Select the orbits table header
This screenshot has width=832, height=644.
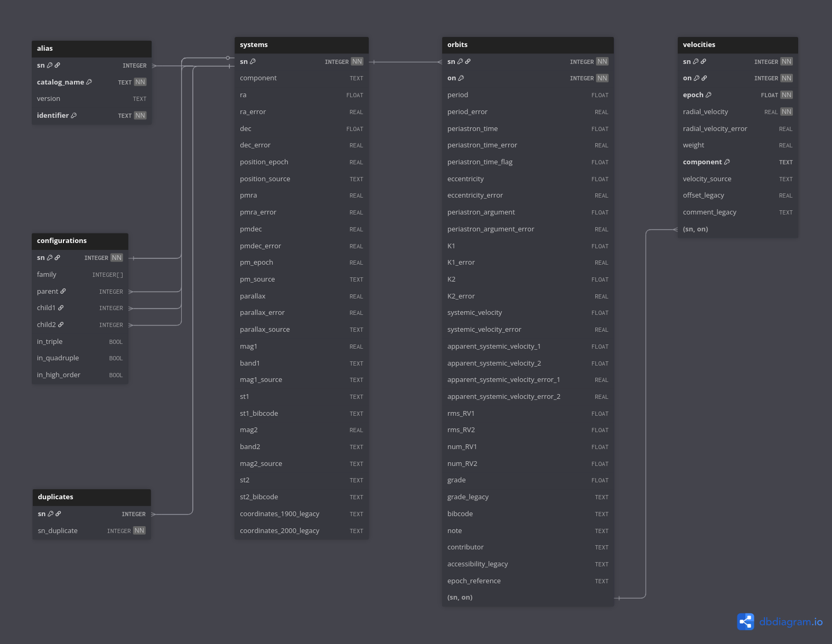pyautogui.click(x=528, y=45)
